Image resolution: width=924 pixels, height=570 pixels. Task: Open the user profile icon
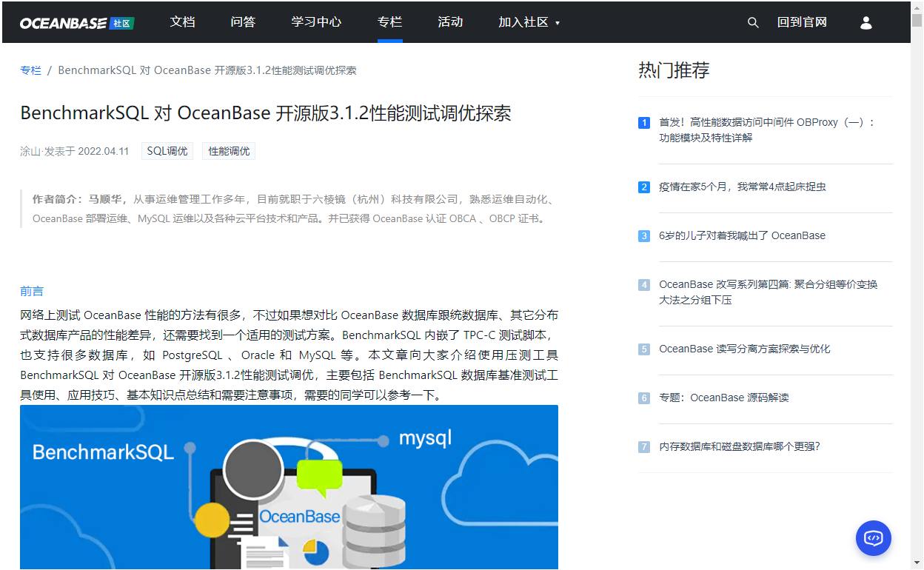click(x=866, y=23)
